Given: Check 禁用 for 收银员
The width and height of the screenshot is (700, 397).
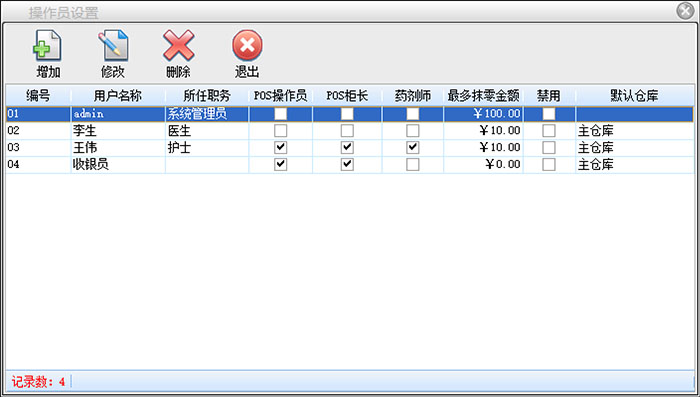Looking at the screenshot, I should 549,164.
